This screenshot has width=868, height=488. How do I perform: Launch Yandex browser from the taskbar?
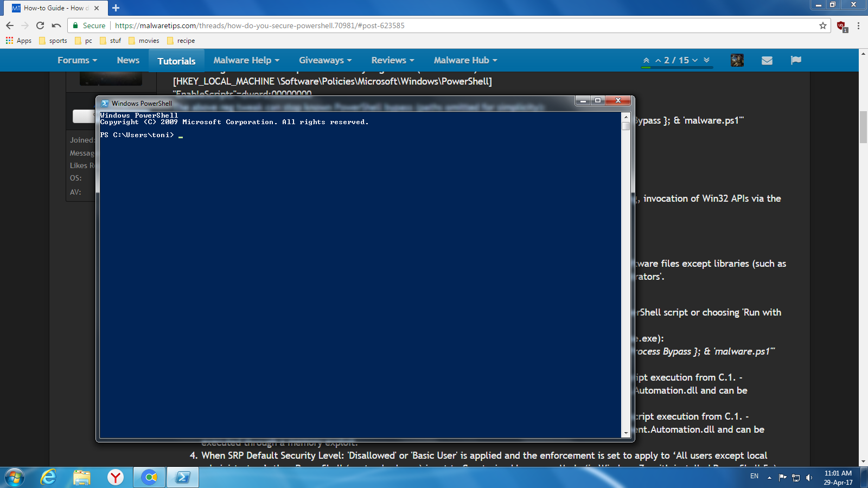[x=115, y=477]
